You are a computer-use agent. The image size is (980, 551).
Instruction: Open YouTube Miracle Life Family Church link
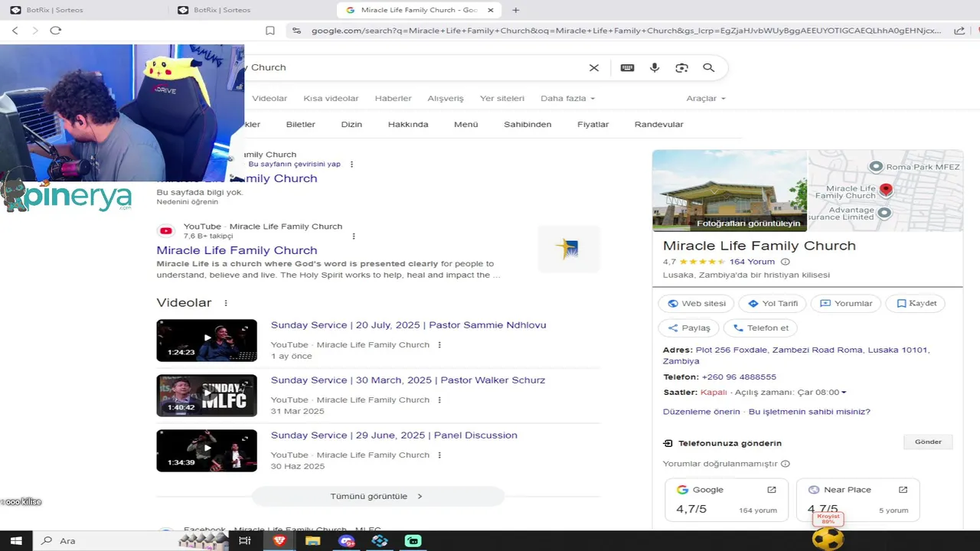[x=237, y=250]
